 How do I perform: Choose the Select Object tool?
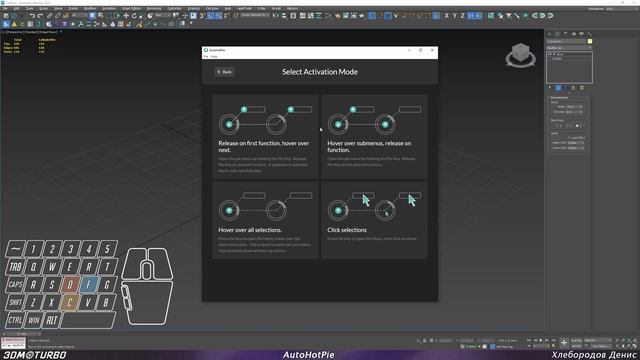click(x=93, y=16)
